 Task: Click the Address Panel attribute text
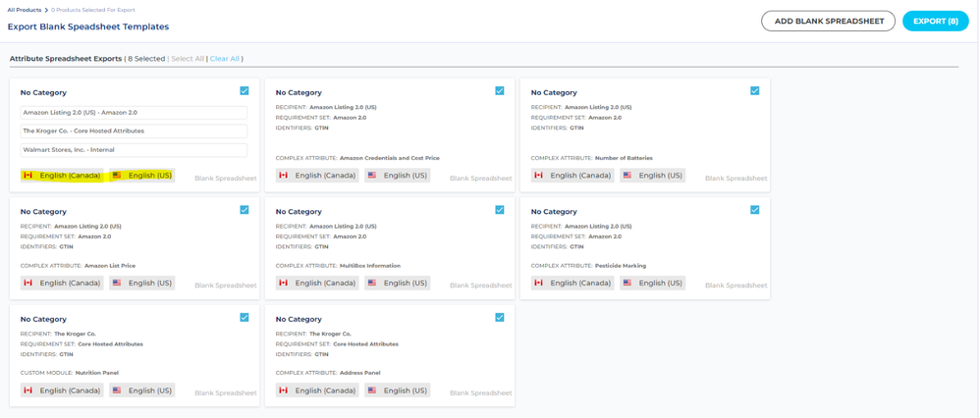(360, 373)
